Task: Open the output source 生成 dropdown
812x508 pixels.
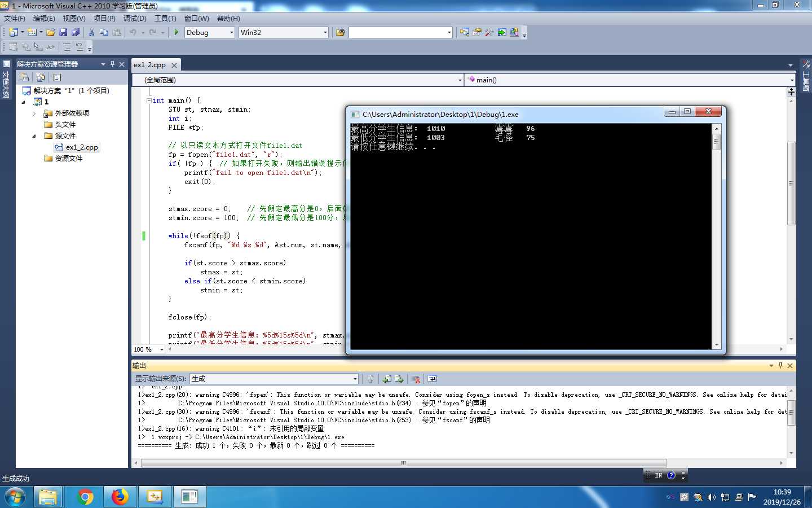Action: click(355, 379)
